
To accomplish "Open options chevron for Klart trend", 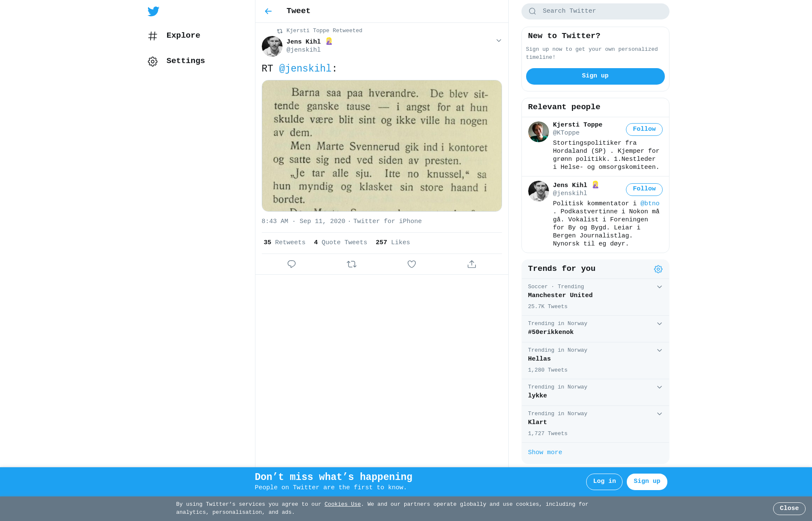I will click(x=659, y=414).
